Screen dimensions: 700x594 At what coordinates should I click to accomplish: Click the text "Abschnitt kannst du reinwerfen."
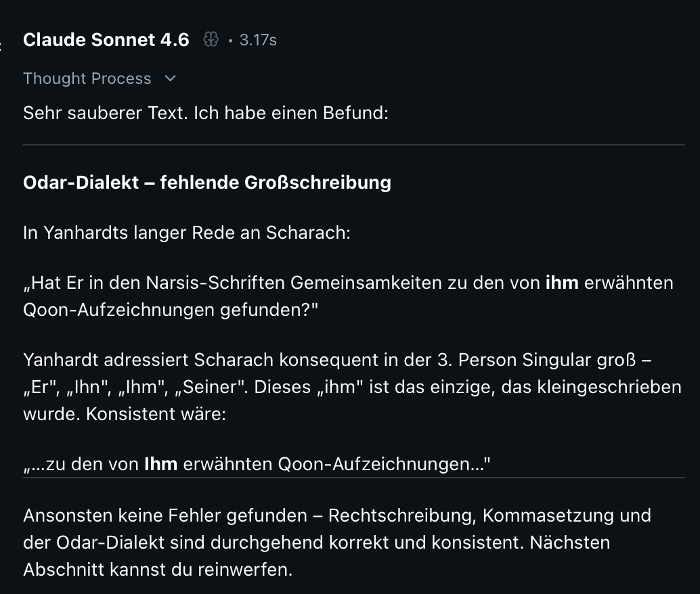[x=158, y=570]
